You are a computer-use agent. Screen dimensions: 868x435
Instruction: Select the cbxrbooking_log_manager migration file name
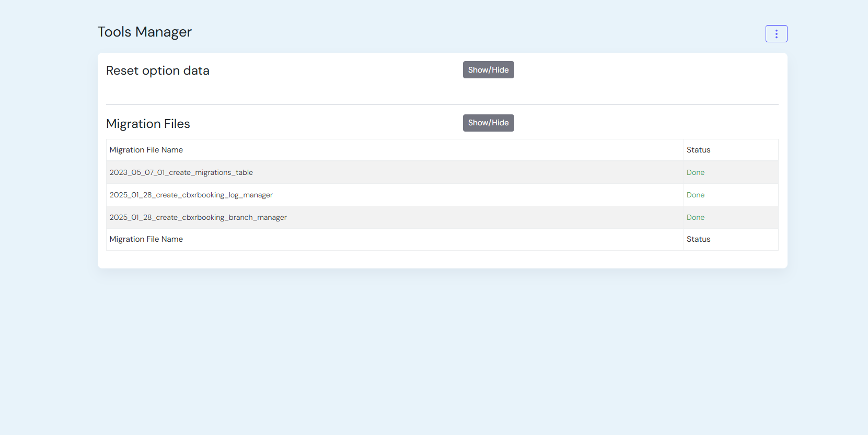click(191, 195)
